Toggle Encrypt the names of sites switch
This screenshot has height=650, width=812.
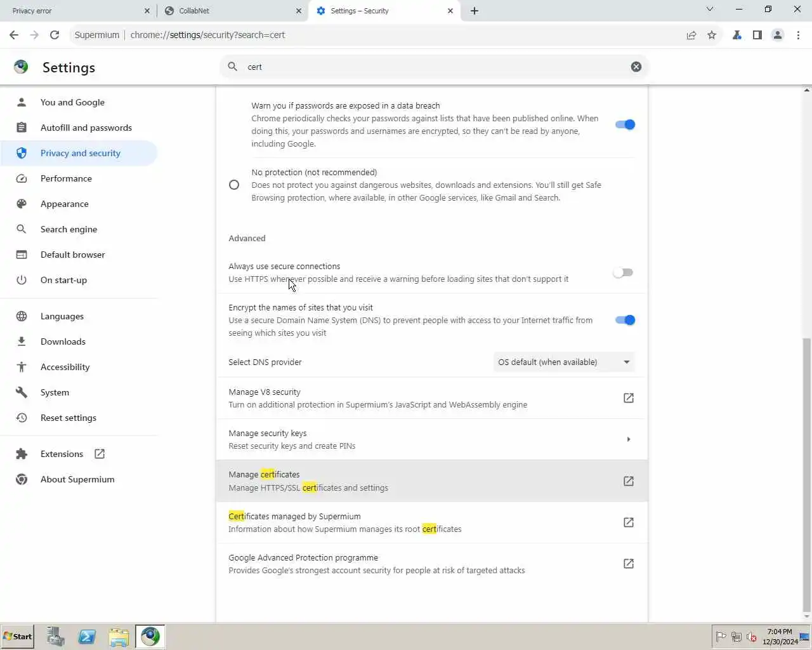pyautogui.click(x=625, y=320)
